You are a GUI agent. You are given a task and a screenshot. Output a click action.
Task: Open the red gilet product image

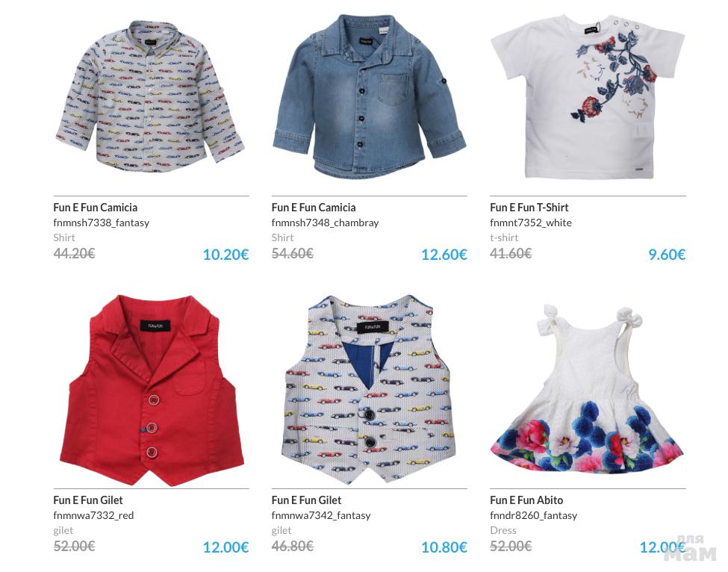[152, 390]
